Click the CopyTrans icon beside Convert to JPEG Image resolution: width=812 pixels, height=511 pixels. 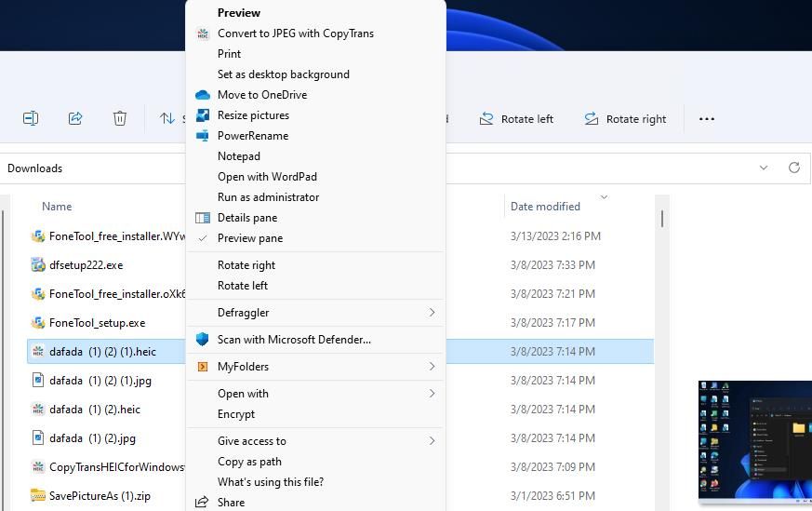coord(203,34)
